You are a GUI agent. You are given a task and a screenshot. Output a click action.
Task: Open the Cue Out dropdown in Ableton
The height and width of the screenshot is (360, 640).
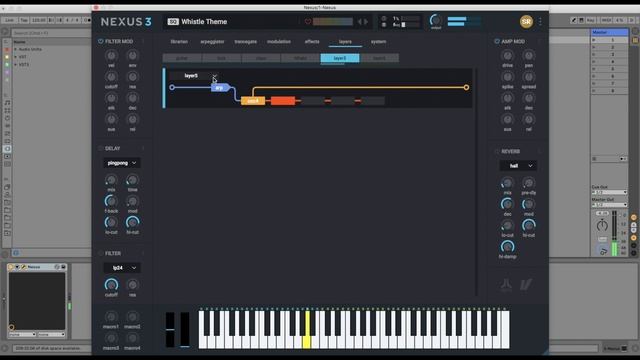(x=609, y=192)
